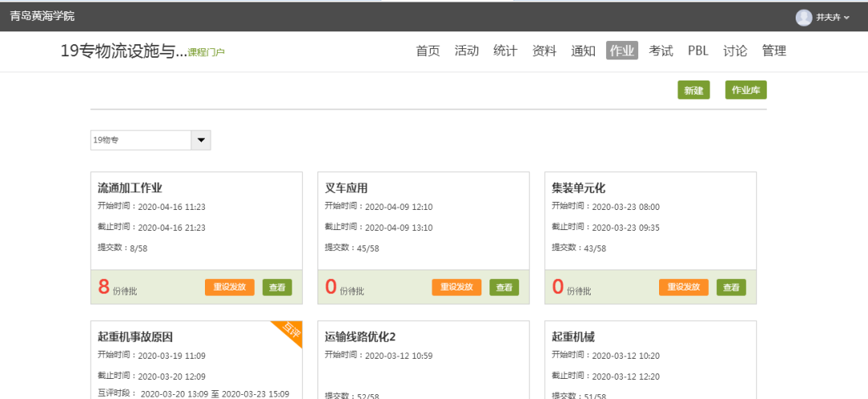This screenshot has height=399, width=868.
Task: Click 查看 on the 叉车应用 card
Action: [504, 287]
